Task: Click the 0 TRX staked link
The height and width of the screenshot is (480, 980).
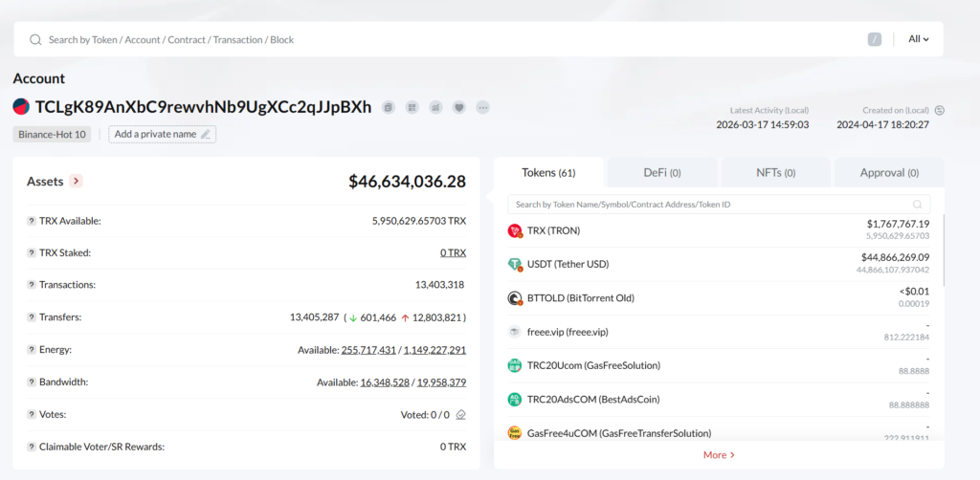Action: click(x=453, y=252)
